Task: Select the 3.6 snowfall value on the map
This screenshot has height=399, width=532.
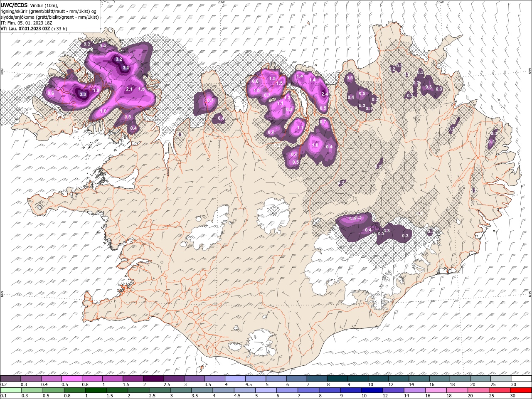Action: (x=126, y=68)
